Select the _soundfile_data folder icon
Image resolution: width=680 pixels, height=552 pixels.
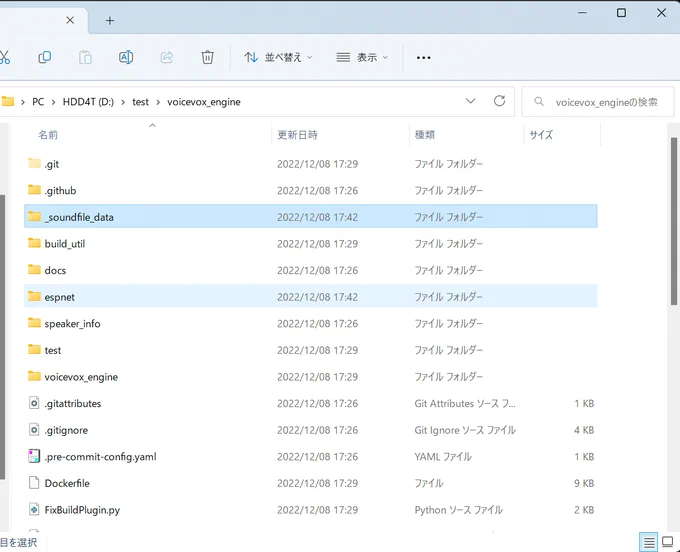[34, 216]
